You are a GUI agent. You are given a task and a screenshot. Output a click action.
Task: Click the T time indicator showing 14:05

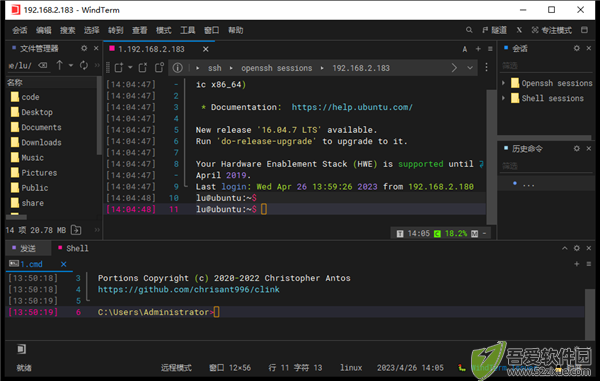(x=413, y=233)
